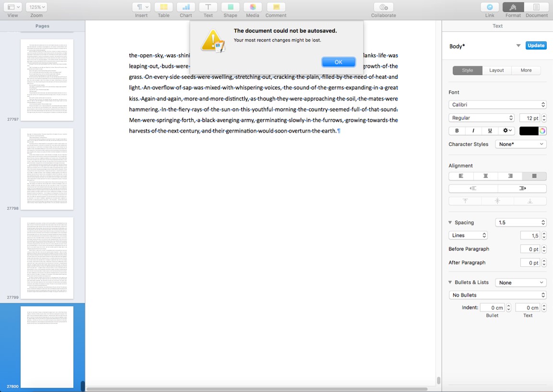
Task: Toggle bold formatting
Action: [457, 131]
